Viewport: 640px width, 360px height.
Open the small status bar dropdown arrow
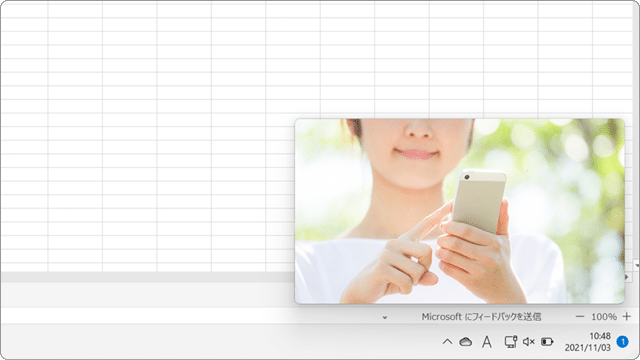pos(384,318)
